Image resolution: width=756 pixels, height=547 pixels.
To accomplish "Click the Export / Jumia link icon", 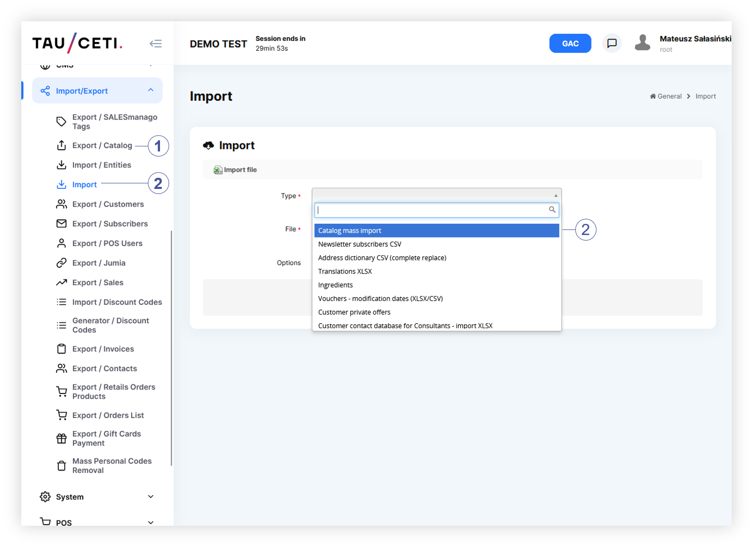I will point(61,263).
